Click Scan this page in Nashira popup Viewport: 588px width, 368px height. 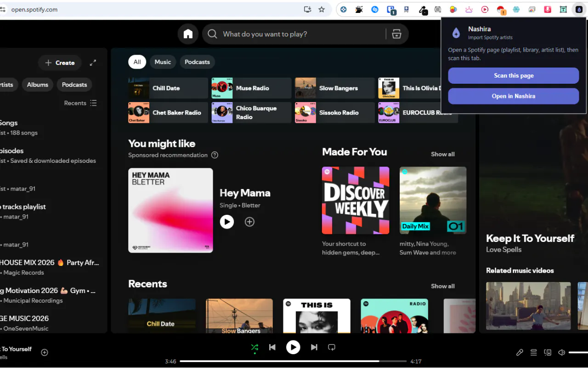(x=514, y=75)
